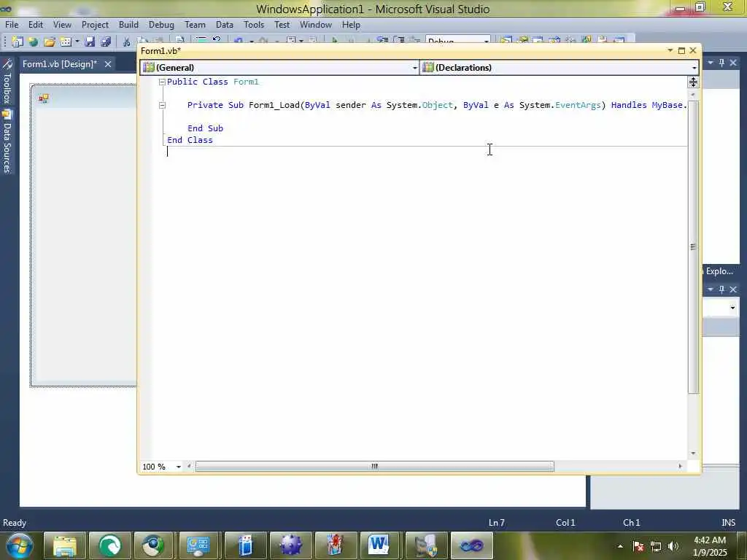Click the New Project toolbar icon

pyautogui.click(x=18, y=42)
